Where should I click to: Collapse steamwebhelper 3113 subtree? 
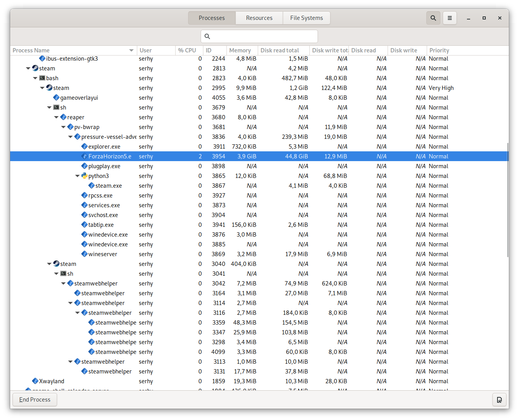70,362
